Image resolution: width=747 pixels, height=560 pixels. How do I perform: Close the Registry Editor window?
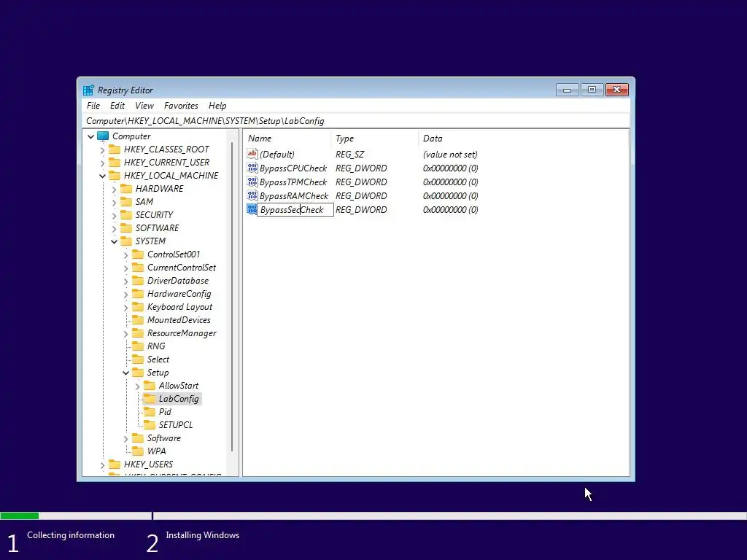(x=617, y=90)
